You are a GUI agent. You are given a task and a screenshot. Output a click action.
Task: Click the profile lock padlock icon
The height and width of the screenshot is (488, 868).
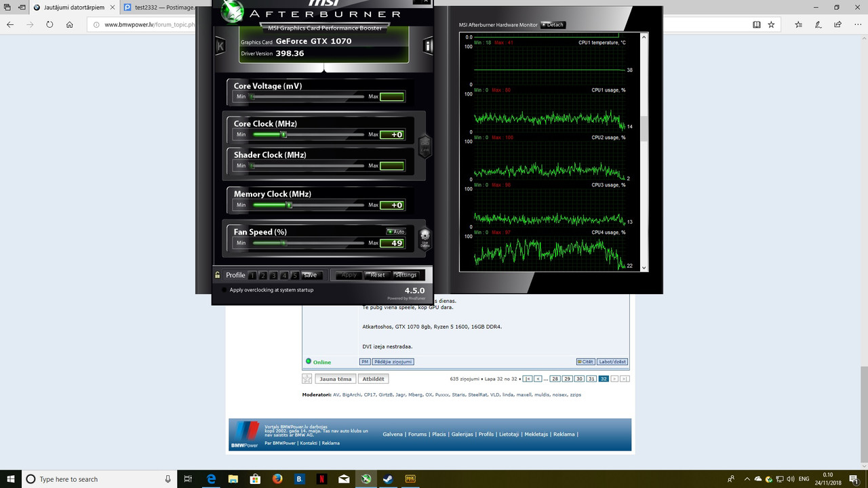(x=218, y=275)
